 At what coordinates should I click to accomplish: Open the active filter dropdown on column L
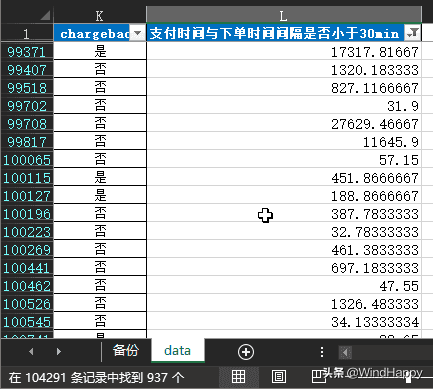413,33
